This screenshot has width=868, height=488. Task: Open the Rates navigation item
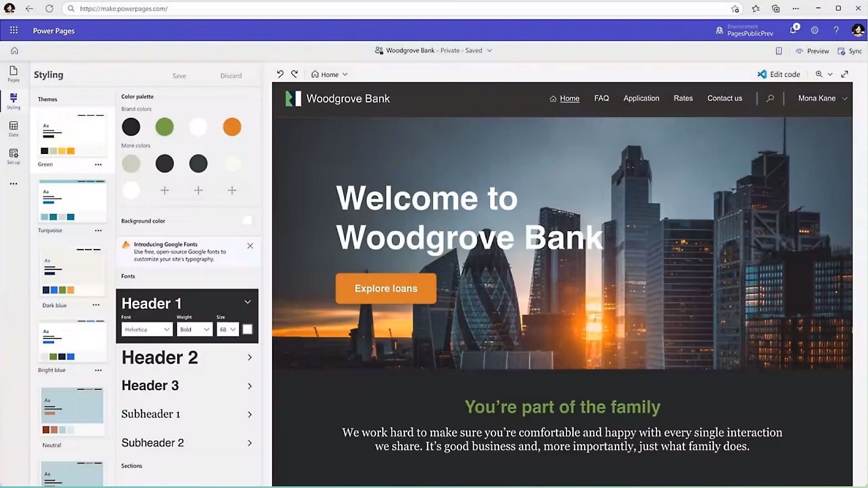tap(683, 98)
